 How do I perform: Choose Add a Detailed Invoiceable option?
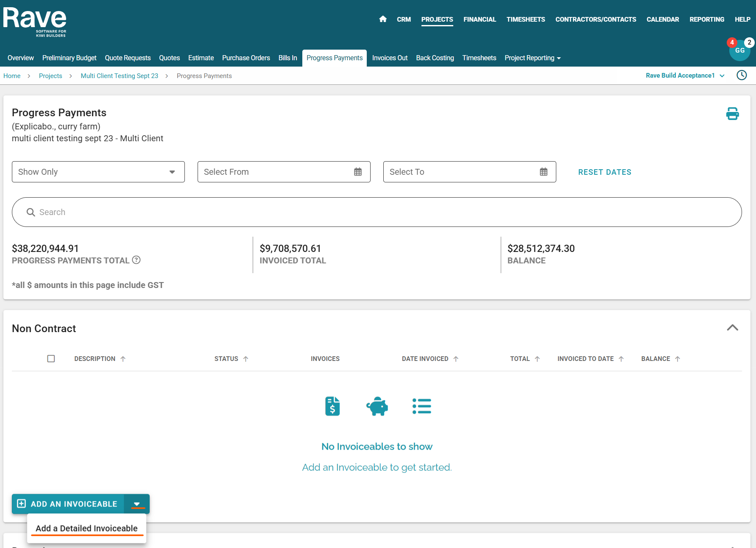point(86,528)
